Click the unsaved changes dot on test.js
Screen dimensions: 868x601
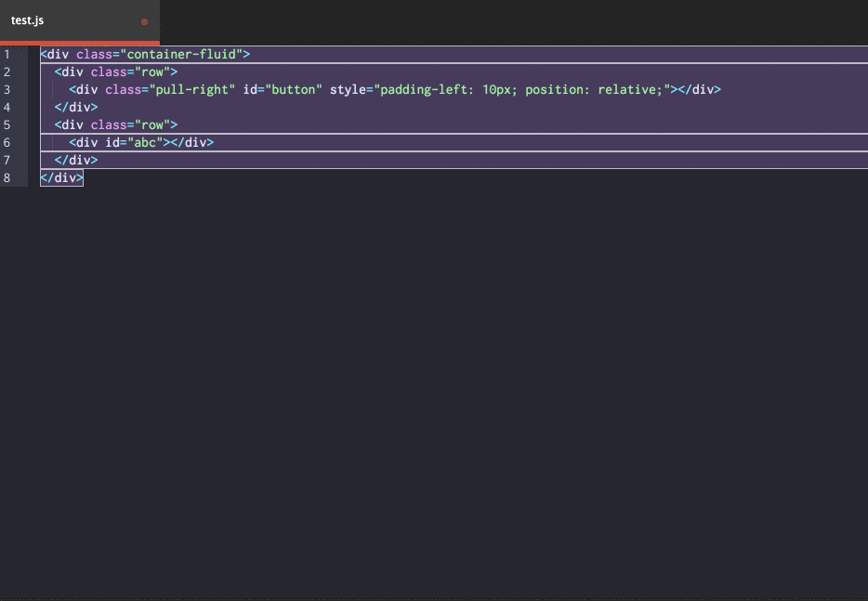(x=144, y=20)
